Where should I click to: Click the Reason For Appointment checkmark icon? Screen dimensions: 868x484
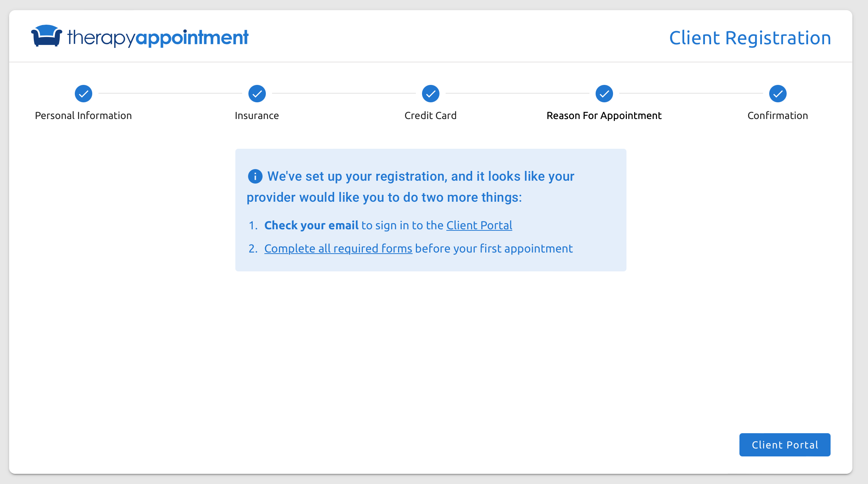[604, 93]
